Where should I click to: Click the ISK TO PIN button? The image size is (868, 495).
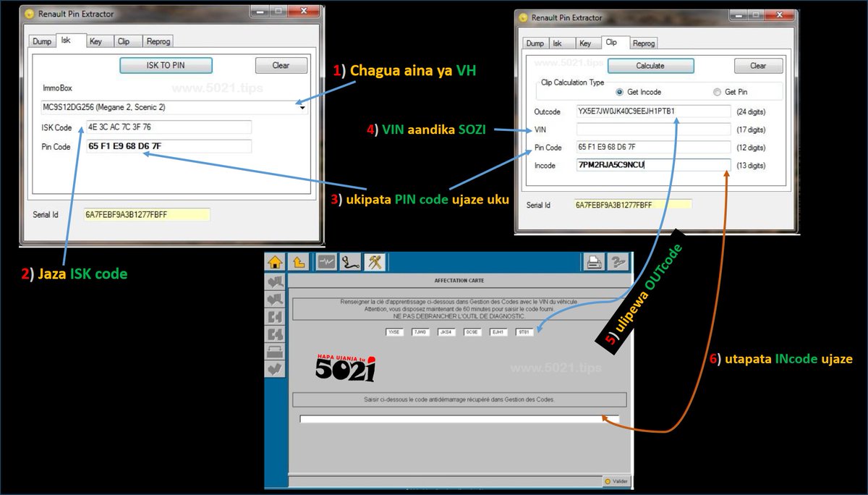[x=166, y=65]
